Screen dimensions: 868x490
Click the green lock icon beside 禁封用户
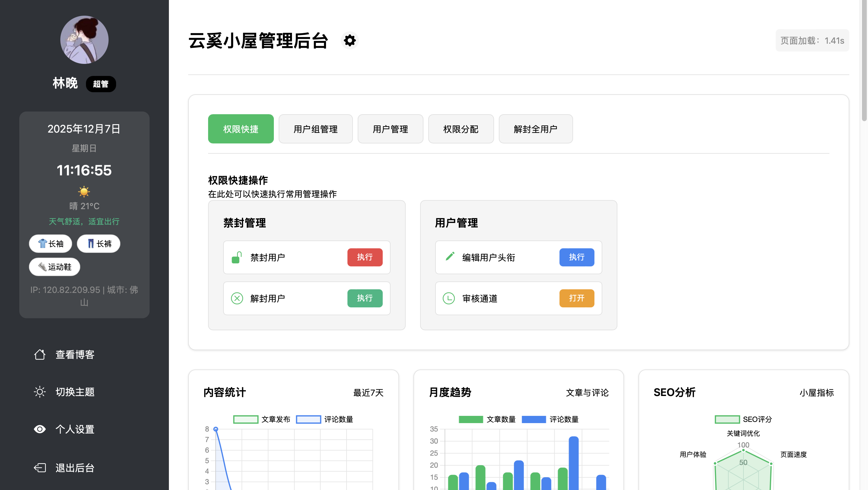click(237, 257)
